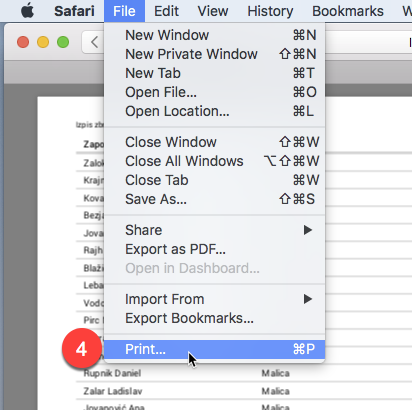
Task: Choose Open File… menu entry
Action: (215, 92)
